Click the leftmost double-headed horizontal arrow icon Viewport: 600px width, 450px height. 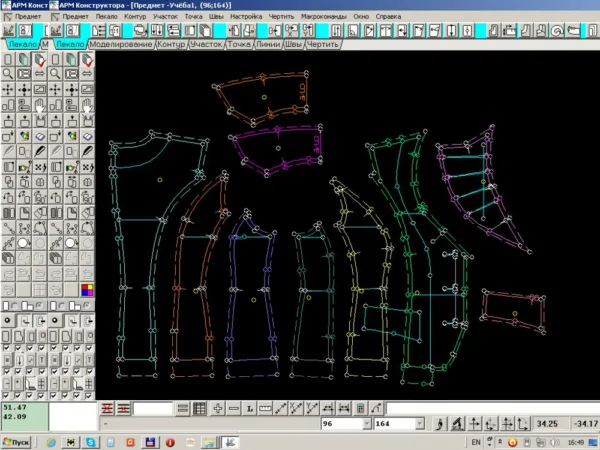click(x=40, y=74)
